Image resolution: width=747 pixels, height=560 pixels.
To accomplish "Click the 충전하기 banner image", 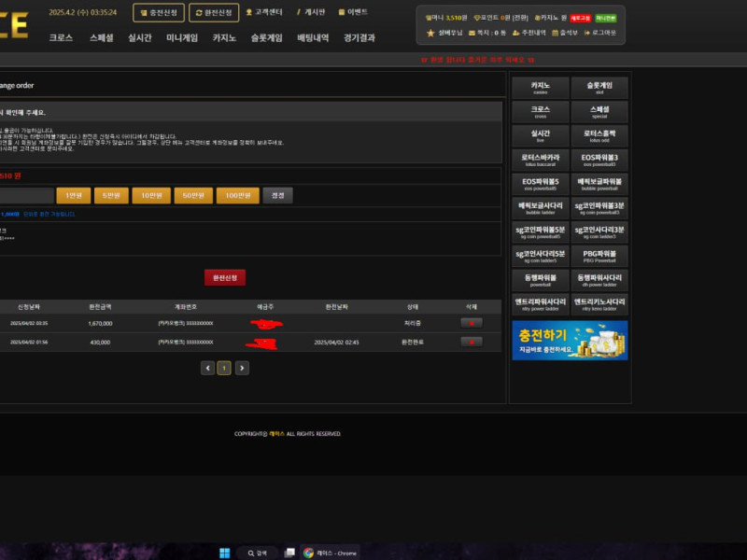I will click(570, 340).
